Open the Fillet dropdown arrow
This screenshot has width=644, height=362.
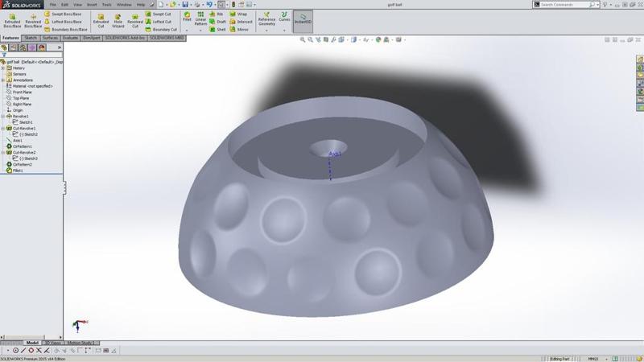pyautogui.click(x=187, y=30)
